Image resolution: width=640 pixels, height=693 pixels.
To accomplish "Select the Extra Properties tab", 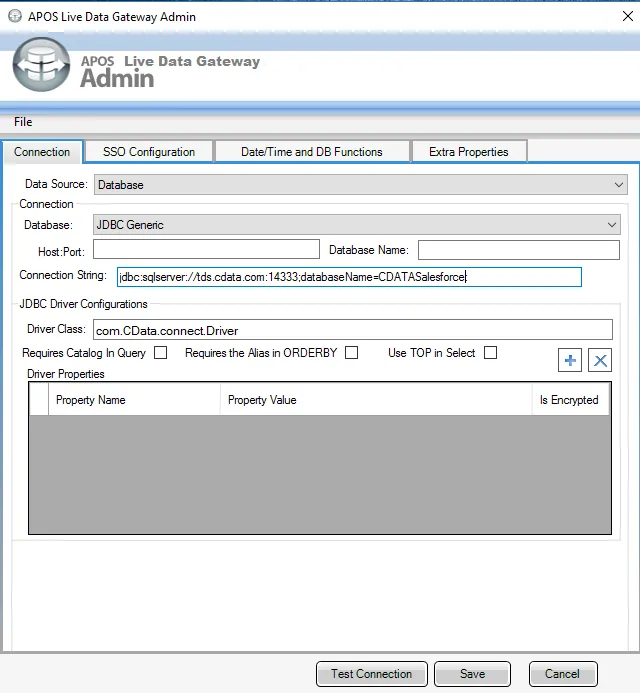I will (x=468, y=152).
